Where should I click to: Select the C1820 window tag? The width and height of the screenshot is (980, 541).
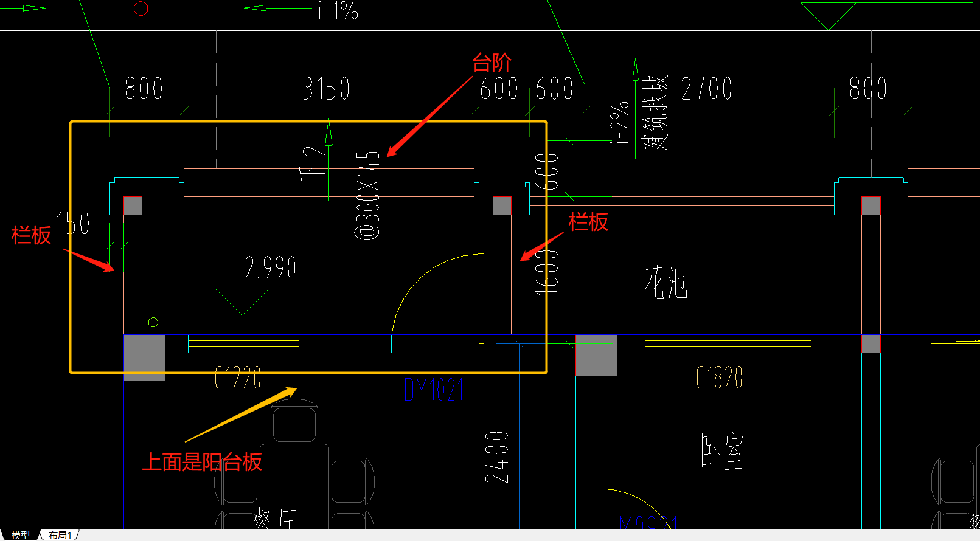[x=720, y=377]
